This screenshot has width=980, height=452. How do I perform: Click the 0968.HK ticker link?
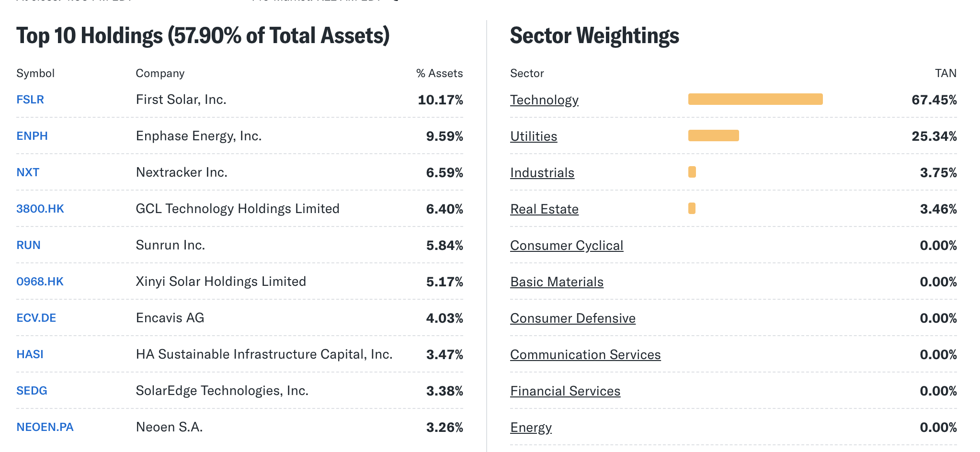click(40, 282)
